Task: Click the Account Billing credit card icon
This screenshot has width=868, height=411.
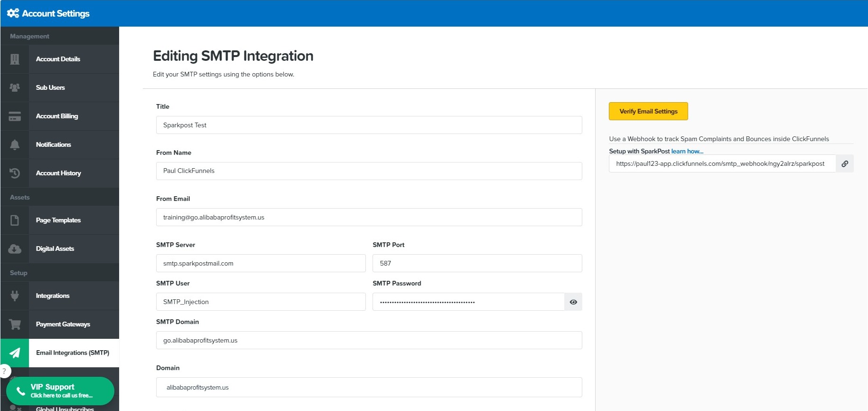Action: 15,116
